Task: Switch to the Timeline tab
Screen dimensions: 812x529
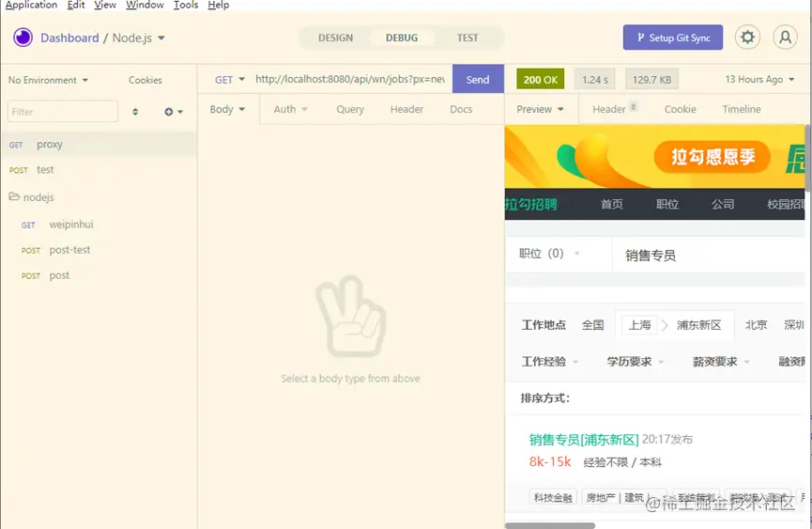Action: pos(741,109)
